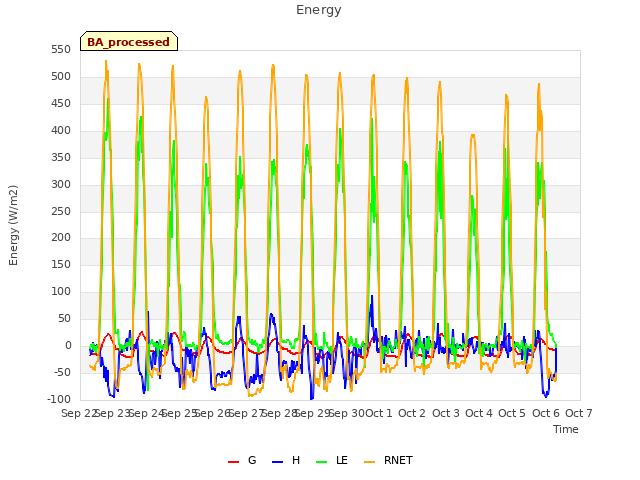This screenshot has height=480, width=640.
Task: Click the Oct 1 x-axis tick label
Action: tap(378, 413)
